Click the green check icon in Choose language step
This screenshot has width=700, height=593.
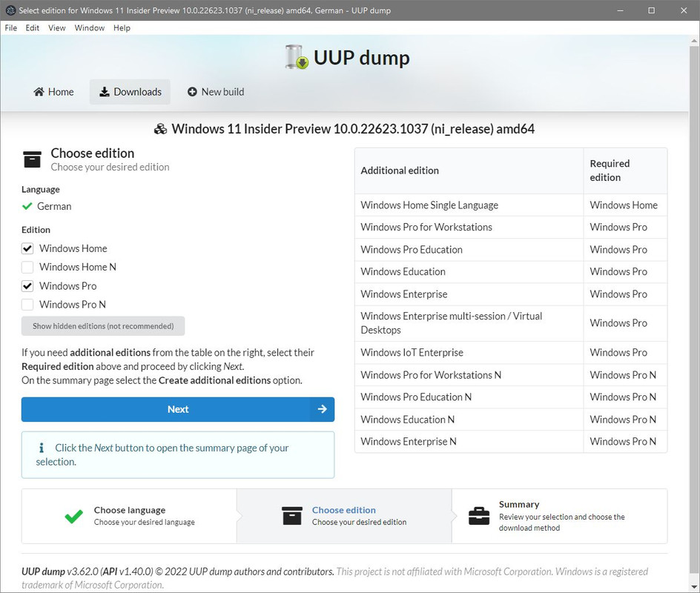tap(73, 516)
